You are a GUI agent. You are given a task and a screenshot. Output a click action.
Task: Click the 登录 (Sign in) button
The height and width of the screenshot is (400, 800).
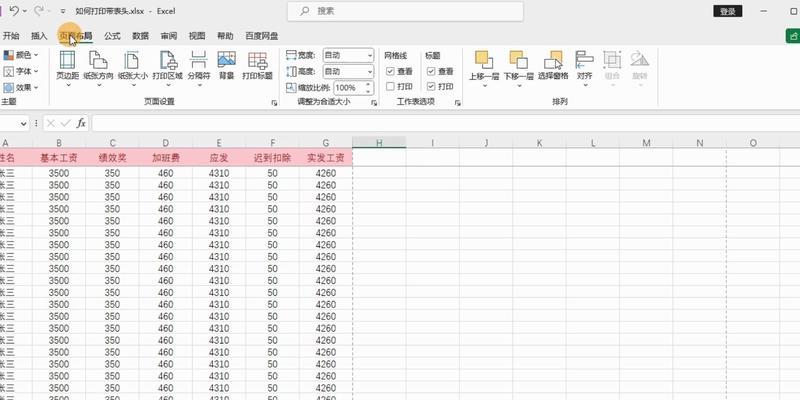point(728,11)
